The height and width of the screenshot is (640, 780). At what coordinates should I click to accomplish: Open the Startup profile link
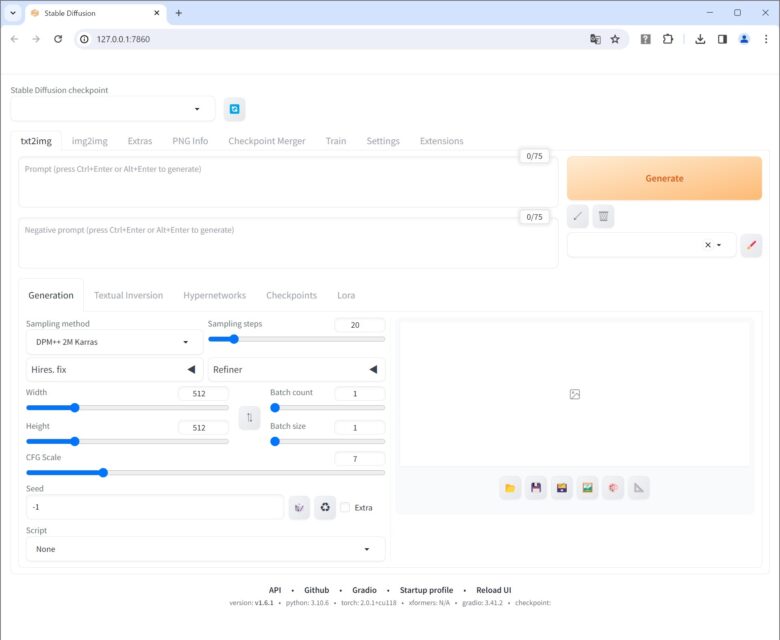[x=426, y=590]
